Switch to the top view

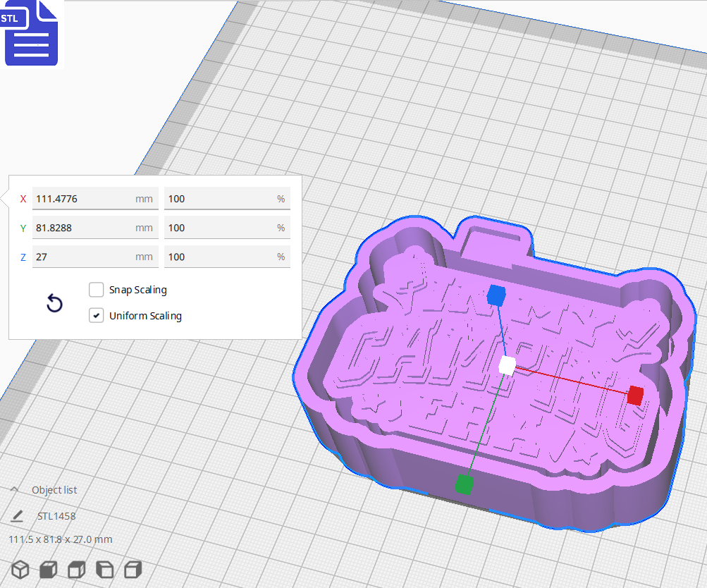coord(76,569)
